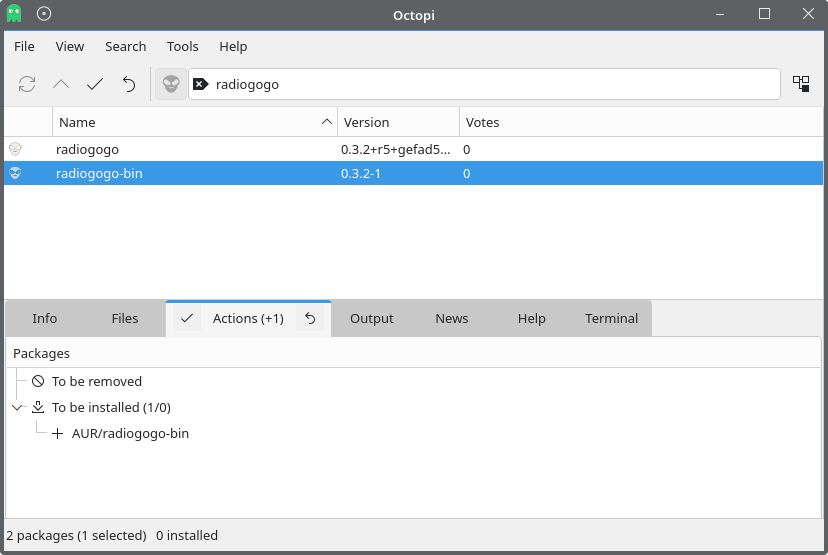Open the View menu
This screenshot has height=555, width=828.
point(70,46)
